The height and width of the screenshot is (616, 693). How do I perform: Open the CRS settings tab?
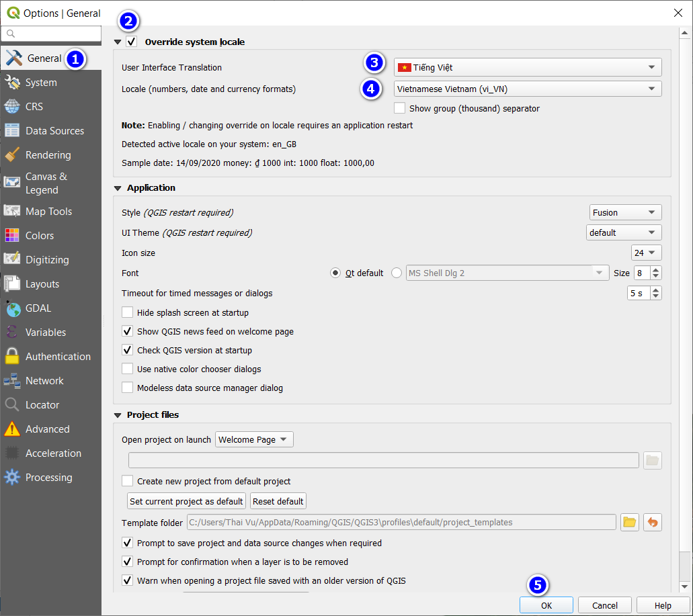(51, 106)
